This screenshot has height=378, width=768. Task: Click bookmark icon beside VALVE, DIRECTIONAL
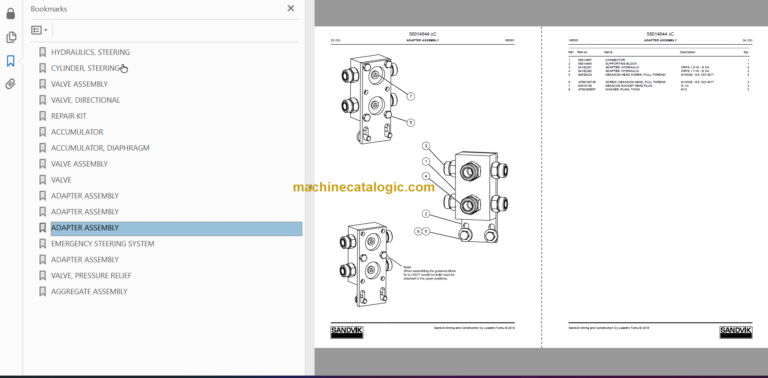[x=43, y=100]
